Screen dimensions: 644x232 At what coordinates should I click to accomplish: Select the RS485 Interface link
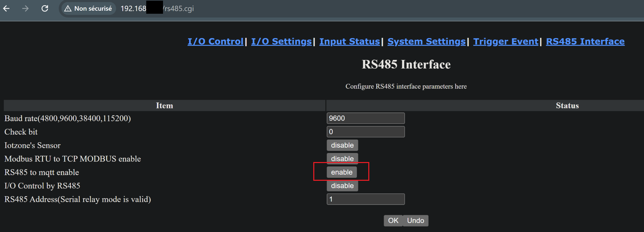click(585, 42)
